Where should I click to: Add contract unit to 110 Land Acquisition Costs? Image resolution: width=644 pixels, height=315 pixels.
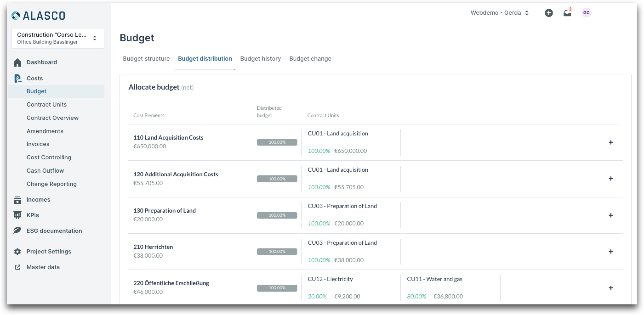(x=610, y=142)
